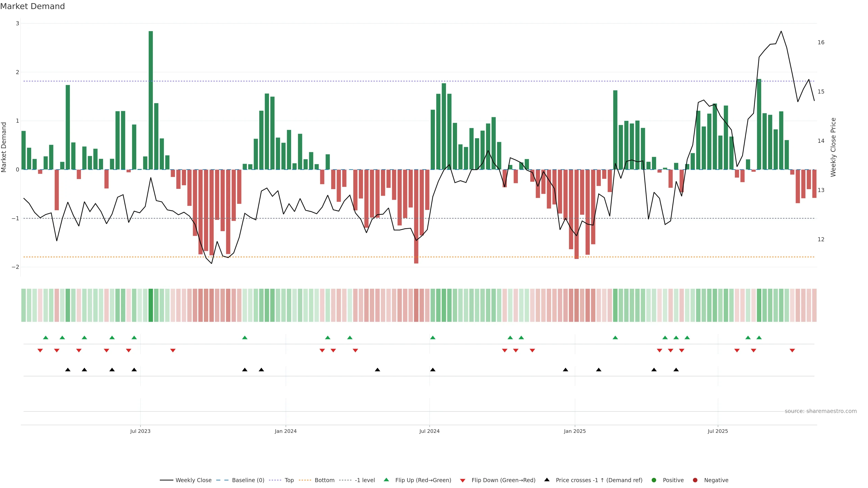Click the Jul 2024 x-axis label
The width and height of the screenshot is (868, 488).
(x=429, y=431)
